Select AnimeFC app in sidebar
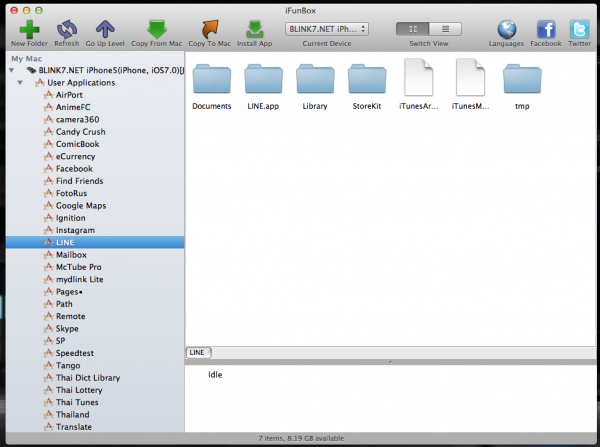The image size is (600, 447). [95, 107]
